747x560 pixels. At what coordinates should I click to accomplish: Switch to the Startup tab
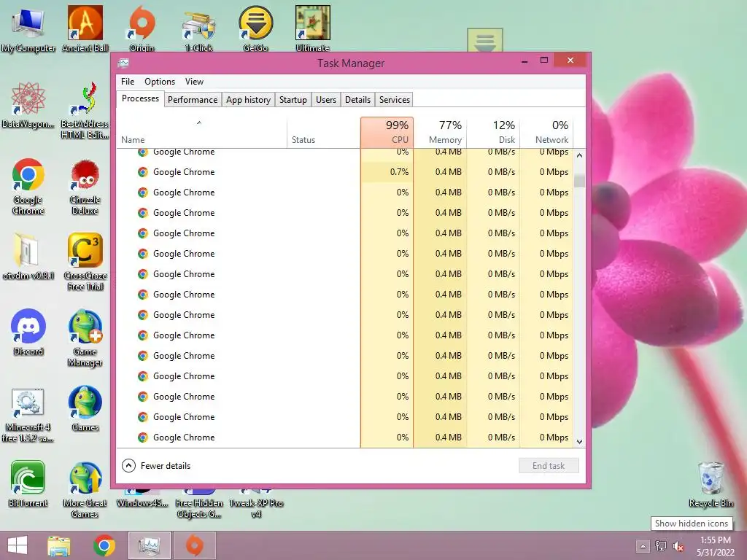[293, 99]
